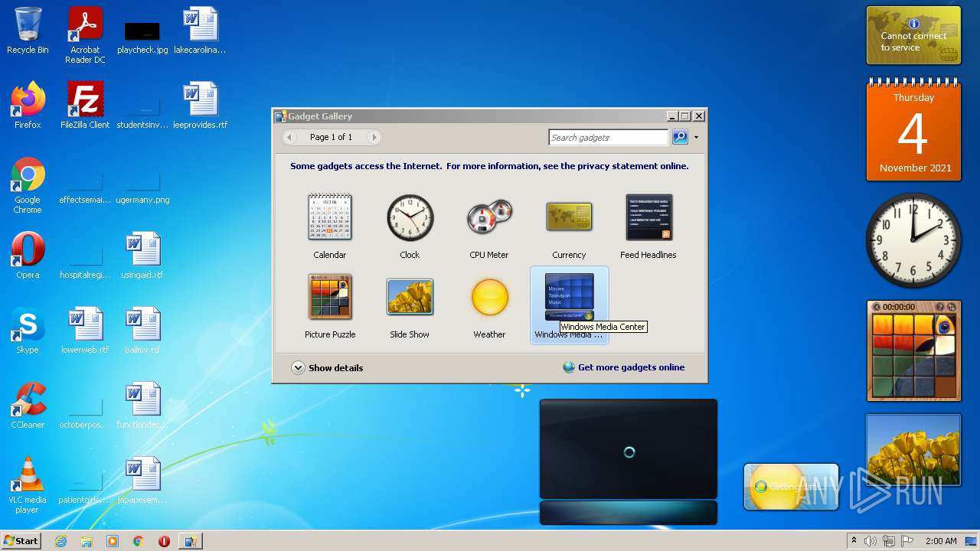
Task: Select the ballmy.rtf document
Action: click(x=142, y=331)
